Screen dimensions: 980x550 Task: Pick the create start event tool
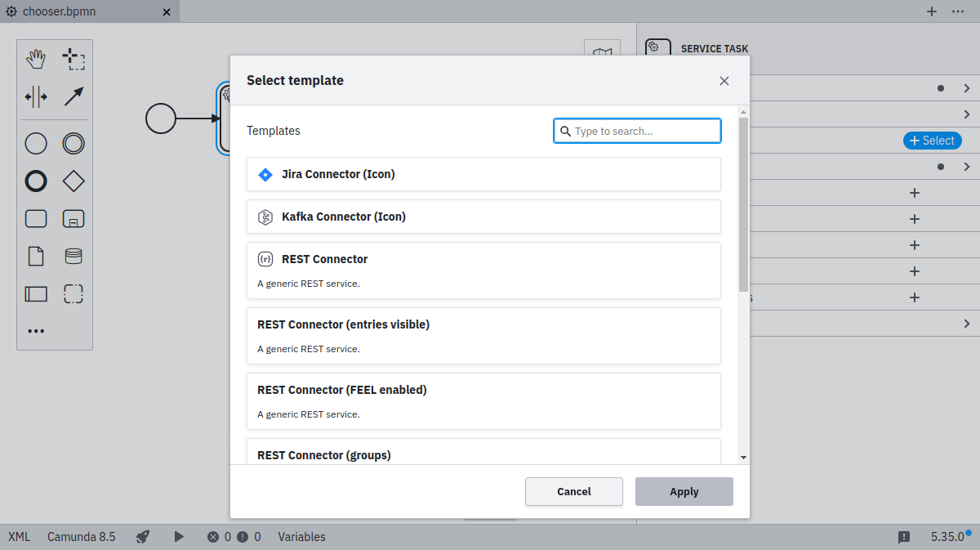(36, 143)
